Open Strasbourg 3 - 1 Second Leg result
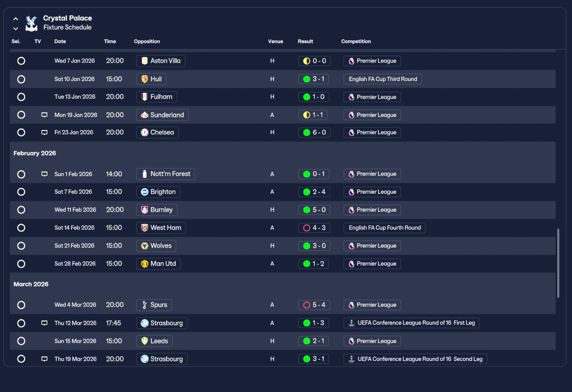Image resolution: width=572 pixels, height=392 pixels. point(313,359)
